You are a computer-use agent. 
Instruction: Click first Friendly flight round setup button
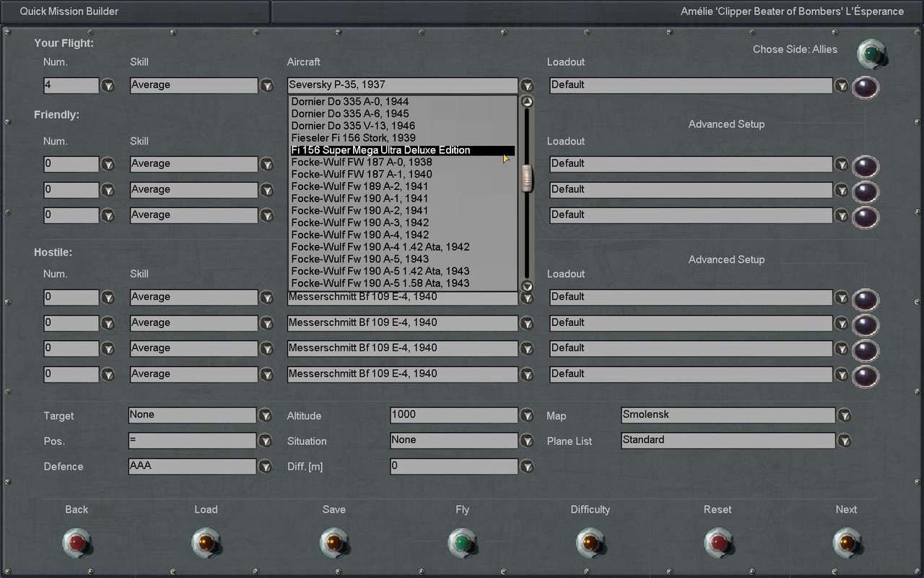point(866,166)
